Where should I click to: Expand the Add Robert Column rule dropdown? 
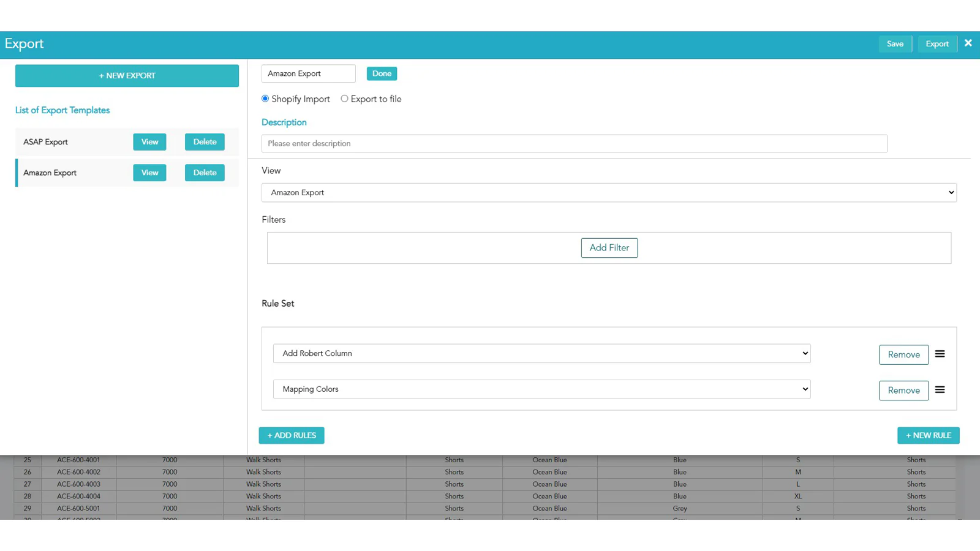[541, 353]
